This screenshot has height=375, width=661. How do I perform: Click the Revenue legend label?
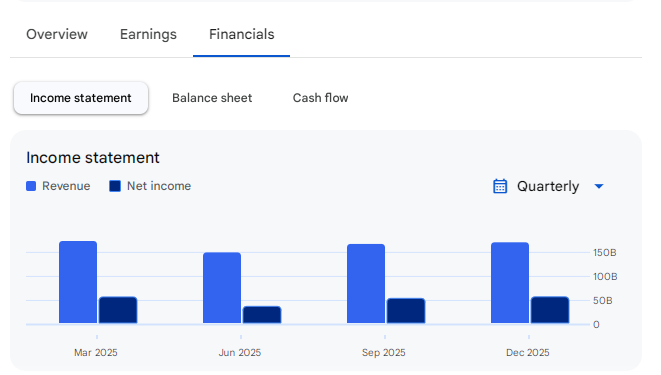[66, 186]
